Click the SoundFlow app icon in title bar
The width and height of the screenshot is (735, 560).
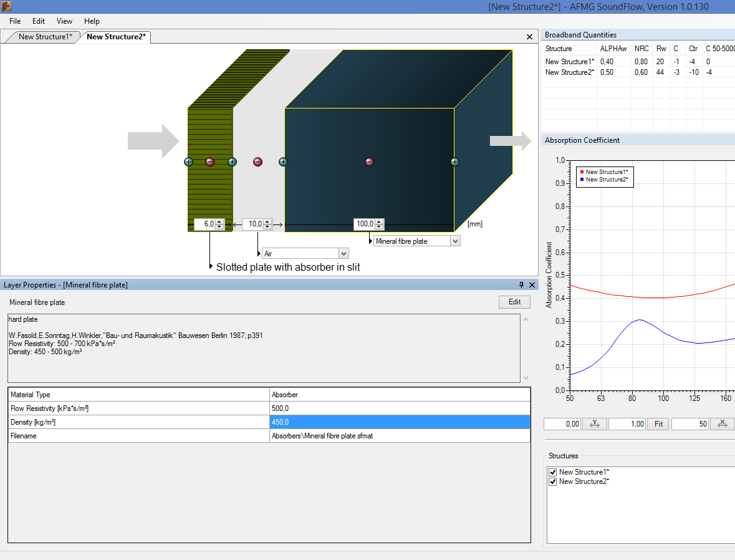(6, 6)
